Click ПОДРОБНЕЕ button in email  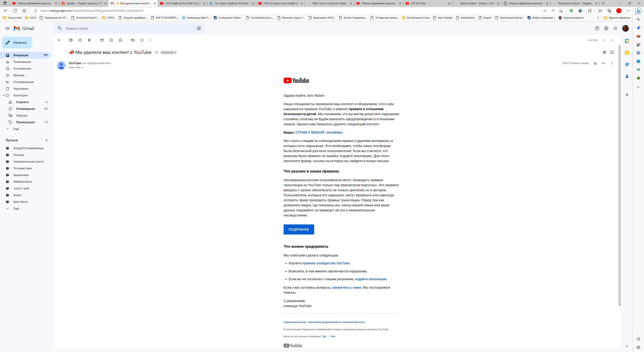[299, 230]
